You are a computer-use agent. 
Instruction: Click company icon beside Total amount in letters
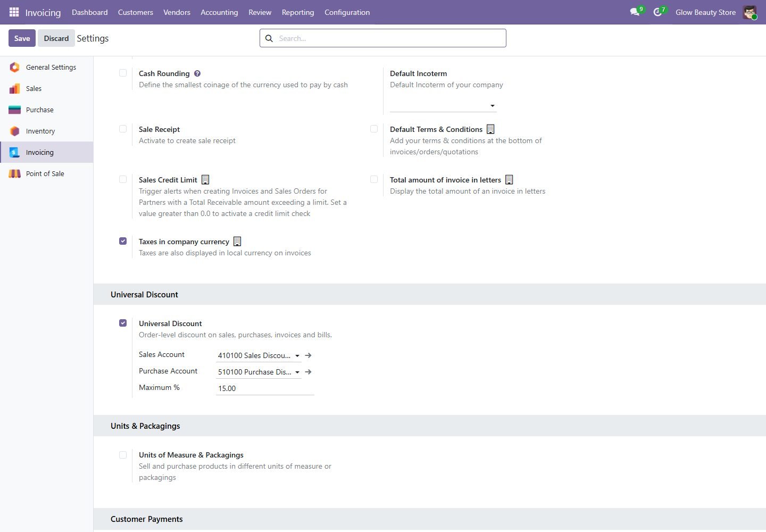point(509,180)
